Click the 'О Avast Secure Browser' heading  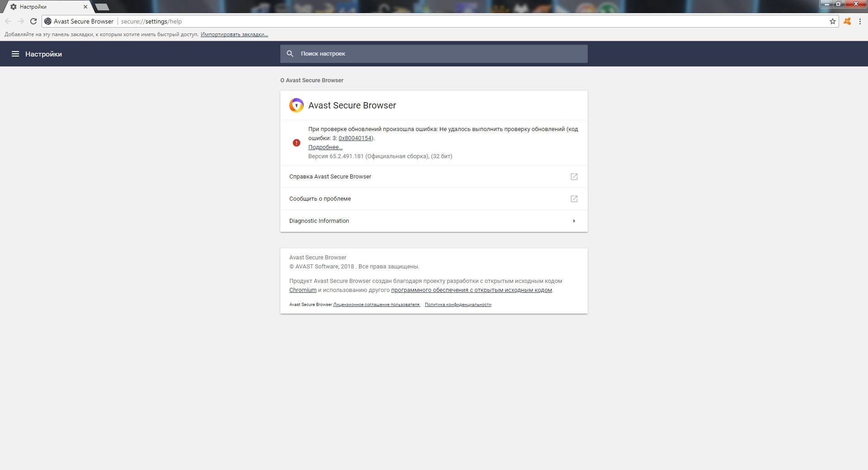(312, 80)
